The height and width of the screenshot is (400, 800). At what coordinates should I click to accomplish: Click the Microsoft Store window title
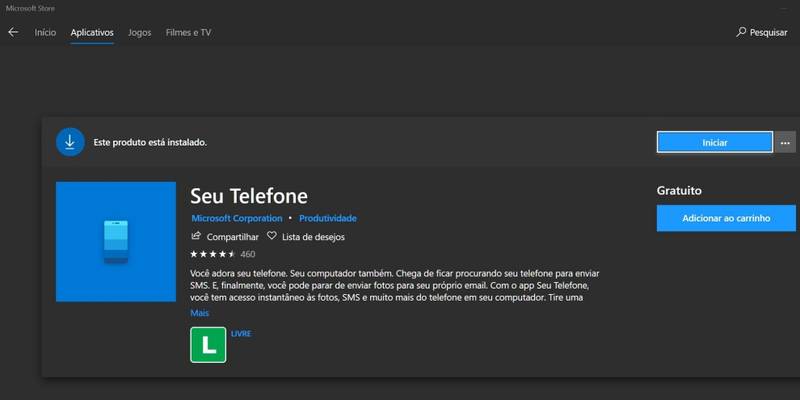31,9
